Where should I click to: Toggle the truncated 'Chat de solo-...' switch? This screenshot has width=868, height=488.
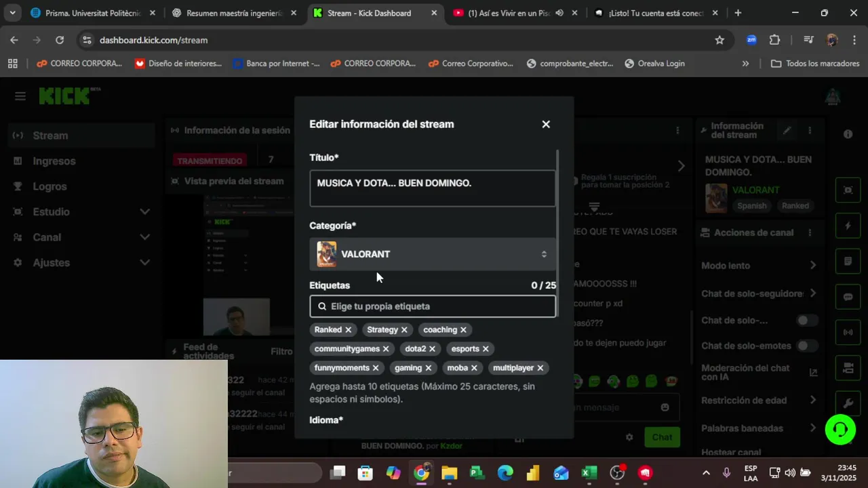tap(807, 320)
